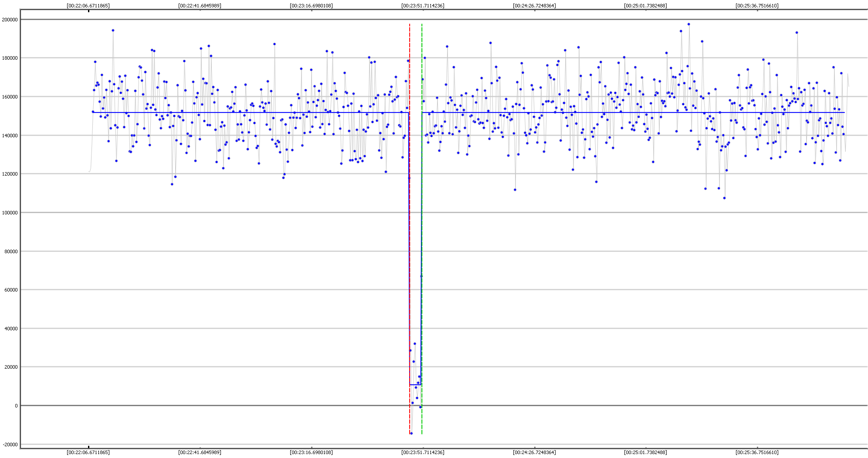Screen dimensions: 868x458
Task: Click bottom-axis label [00:24:26.7248364]
Action: [534, 452]
